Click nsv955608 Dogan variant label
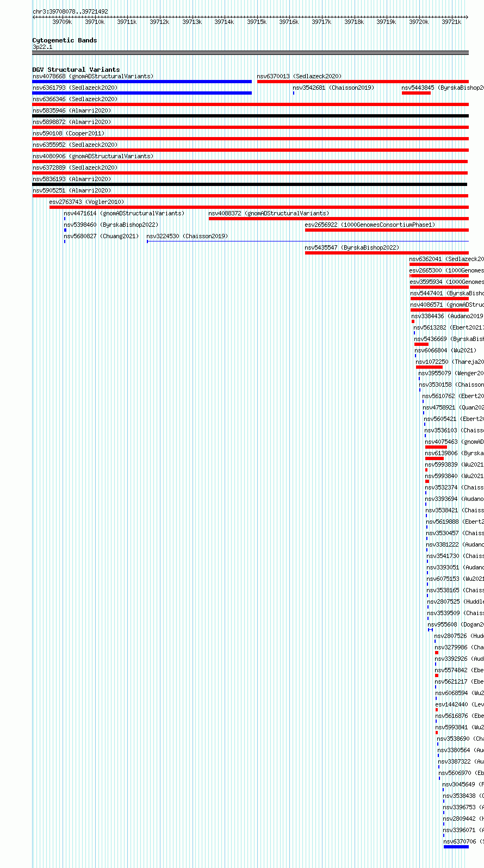 456,624
